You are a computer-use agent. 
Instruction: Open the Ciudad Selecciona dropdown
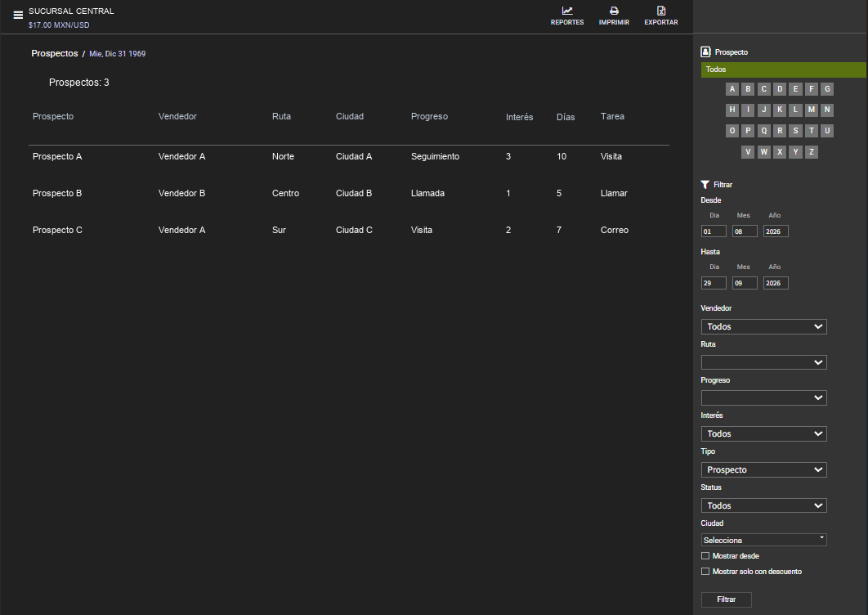[x=764, y=541]
